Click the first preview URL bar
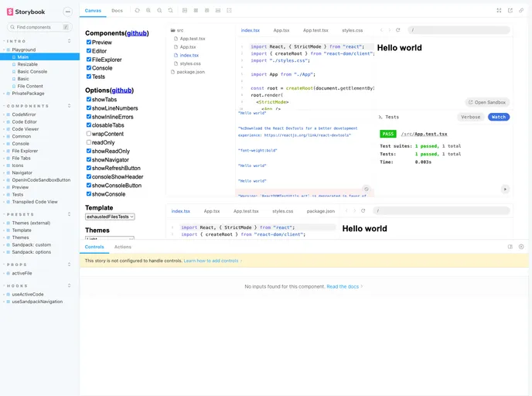The width and height of the screenshot is (532, 396). point(459,30)
